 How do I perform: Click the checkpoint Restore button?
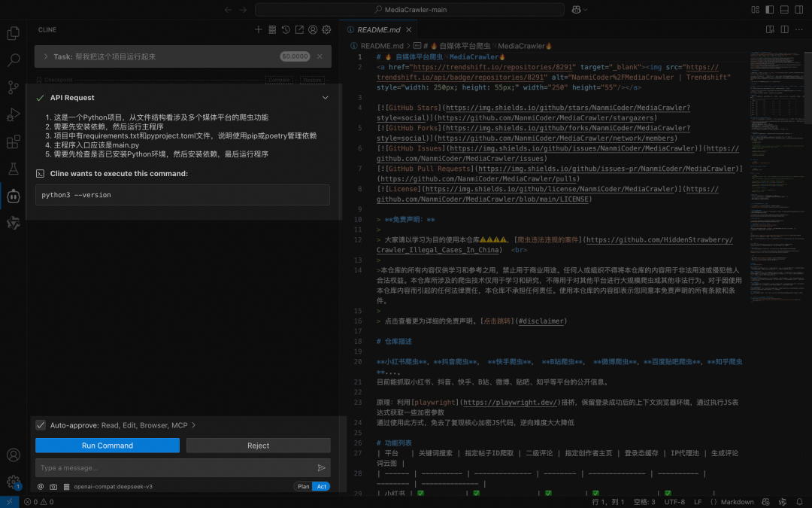[312, 80]
